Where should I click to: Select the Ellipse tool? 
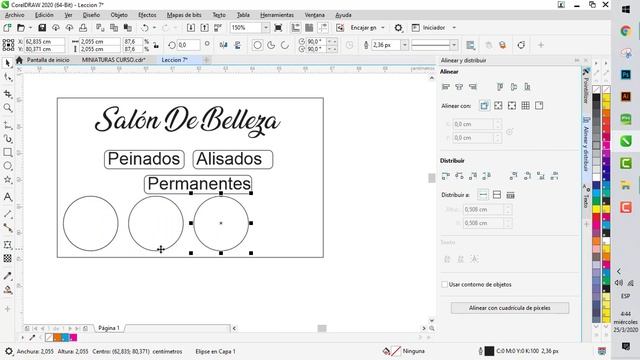pyautogui.click(x=7, y=166)
